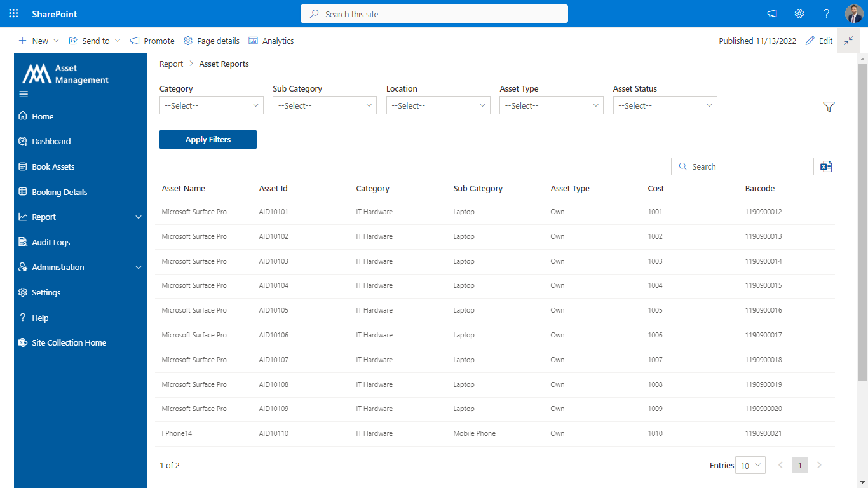This screenshot has width=868, height=488.
Task: Click the Apply Filters button
Action: pos(208,139)
